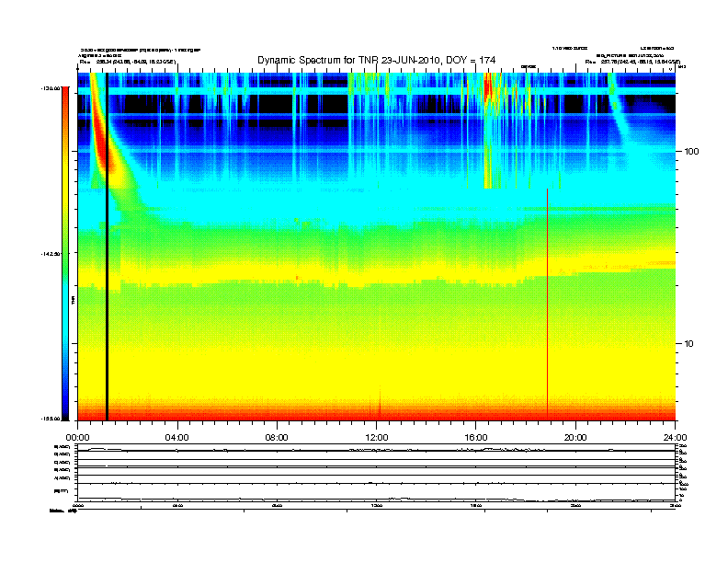Click the 12:00 time axis label
The height and width of the screenshot is (563, 728).
click(377, 438)
